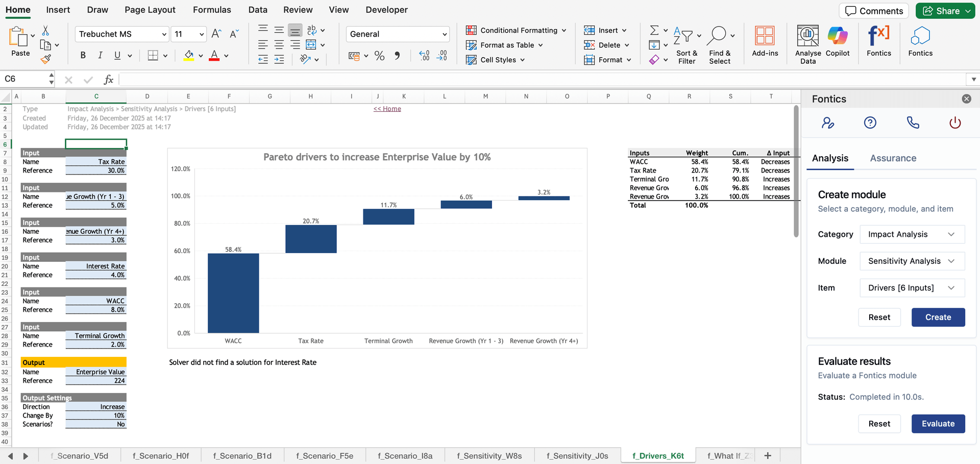Viewport: 980px width, 464px height.
Task: Select the f_Sensitivity_W8s sheet tab
Action: click(x=489, y=455)
